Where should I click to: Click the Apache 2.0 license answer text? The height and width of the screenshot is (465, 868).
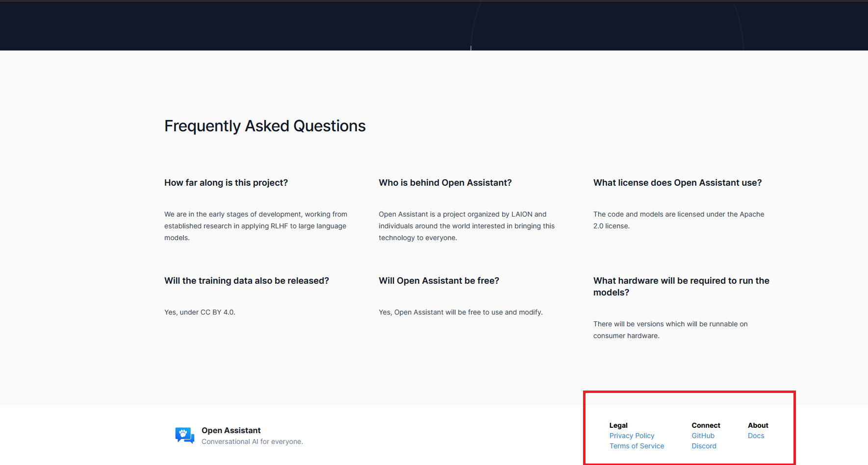(679, 220)
